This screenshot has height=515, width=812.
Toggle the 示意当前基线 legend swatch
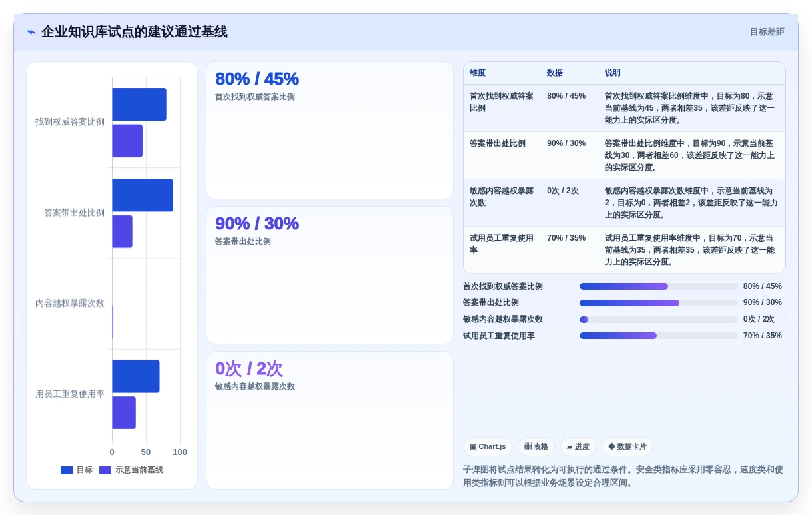click(x=105, y=470)
